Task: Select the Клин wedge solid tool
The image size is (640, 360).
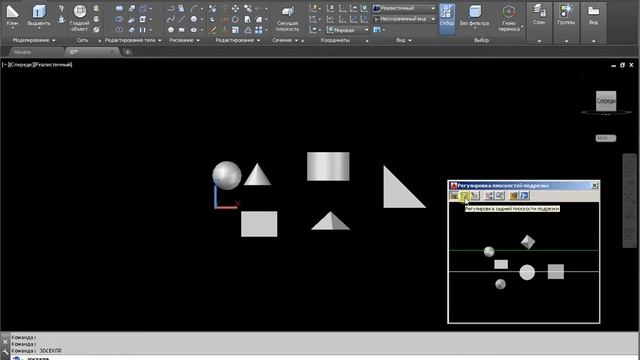Action: coord(12,16)
